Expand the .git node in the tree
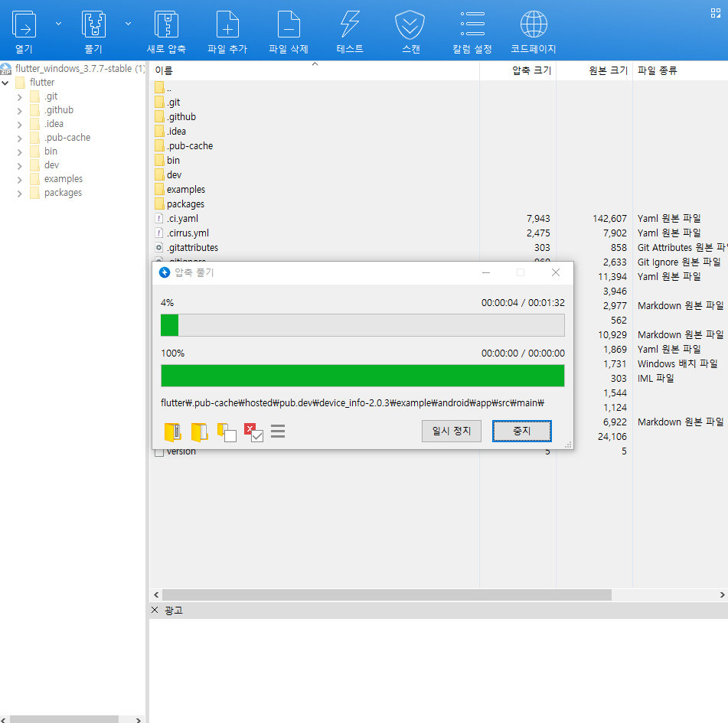 pyautogui.click(x=19, y=97)
